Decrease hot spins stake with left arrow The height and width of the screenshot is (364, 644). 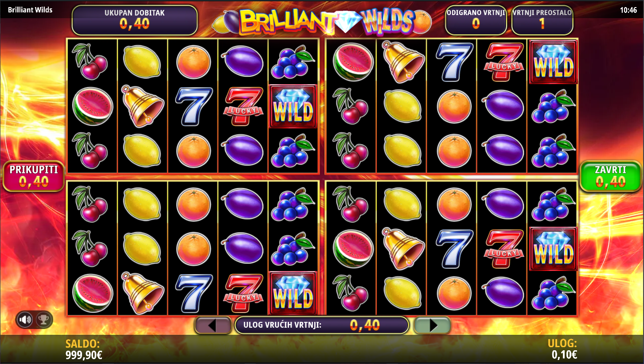213,325
